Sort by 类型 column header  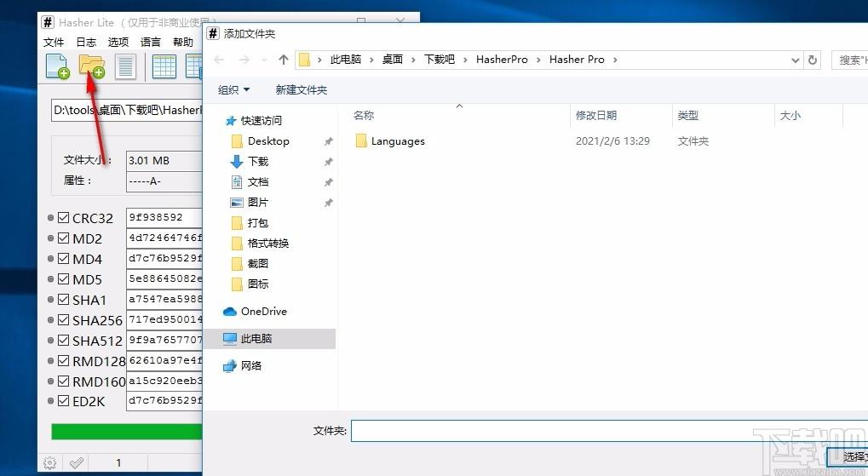pyautogui.click(x=688, y=115)
